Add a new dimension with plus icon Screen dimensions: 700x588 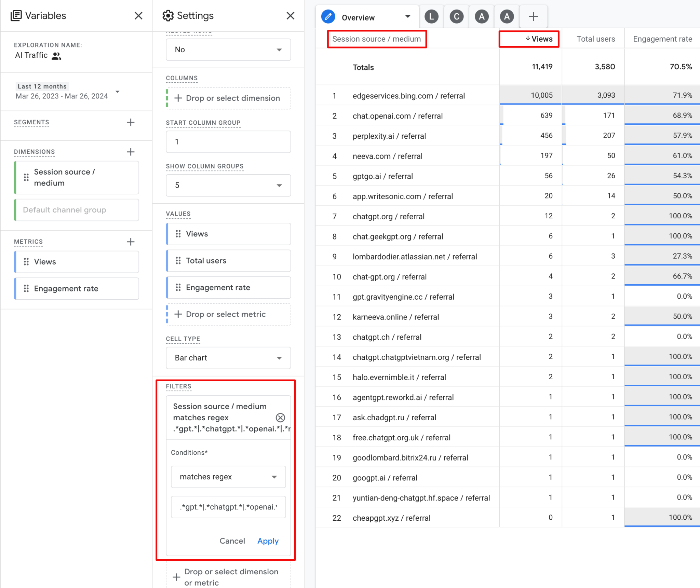pyautogui.click(x=131, y=152)
